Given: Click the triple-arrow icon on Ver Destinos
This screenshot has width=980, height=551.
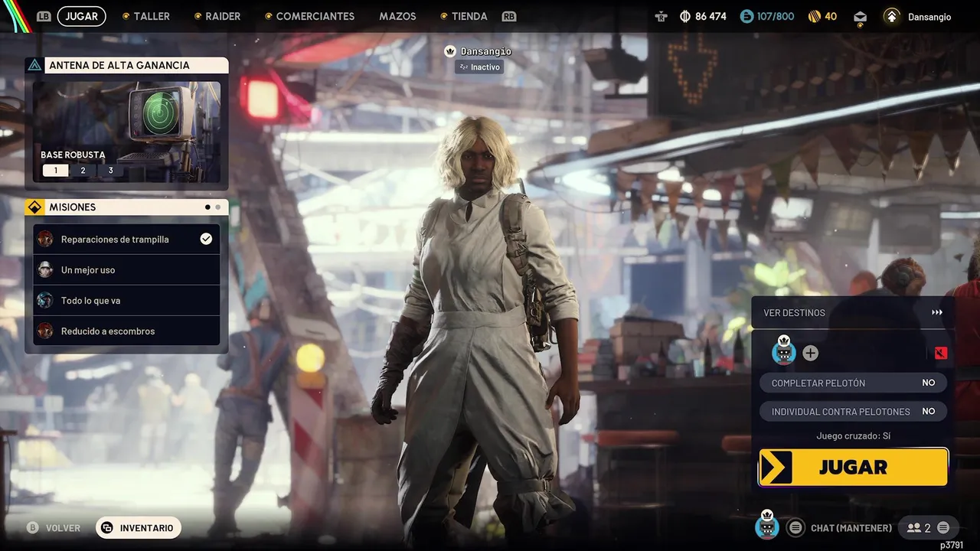Looking at the screenshot, I should click(x=937, y=312).
